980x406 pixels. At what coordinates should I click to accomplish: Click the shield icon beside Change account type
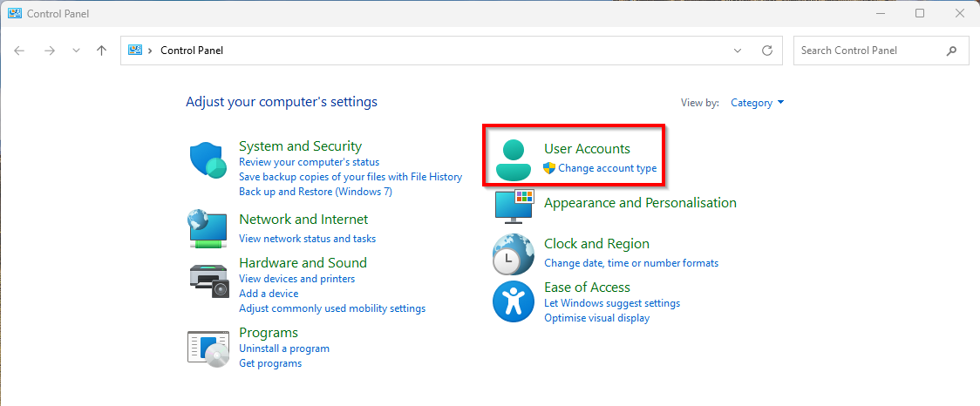click(549, 168)
